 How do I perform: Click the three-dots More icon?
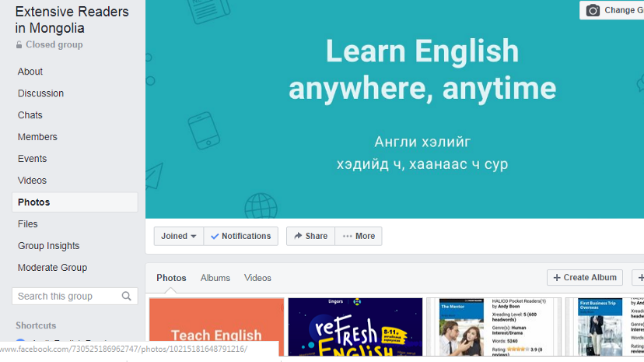click(x=347, y=236)
